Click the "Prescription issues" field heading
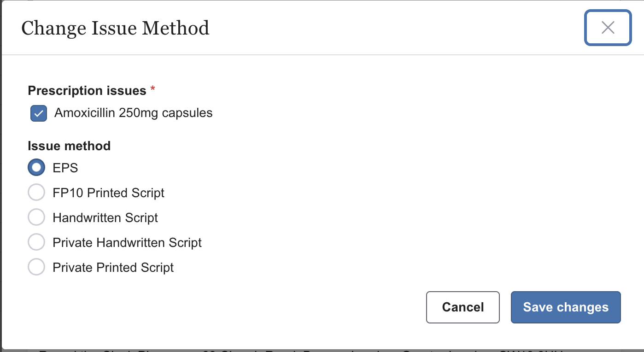The width and height of the screenshot is (644, 352). coord(87,91)
